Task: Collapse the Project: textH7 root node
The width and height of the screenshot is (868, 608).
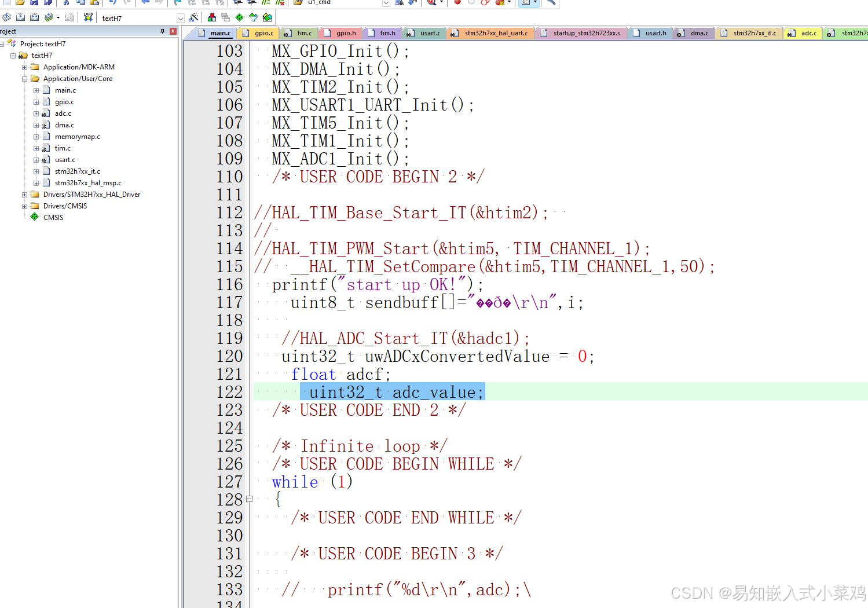Action: coord(2,44)
